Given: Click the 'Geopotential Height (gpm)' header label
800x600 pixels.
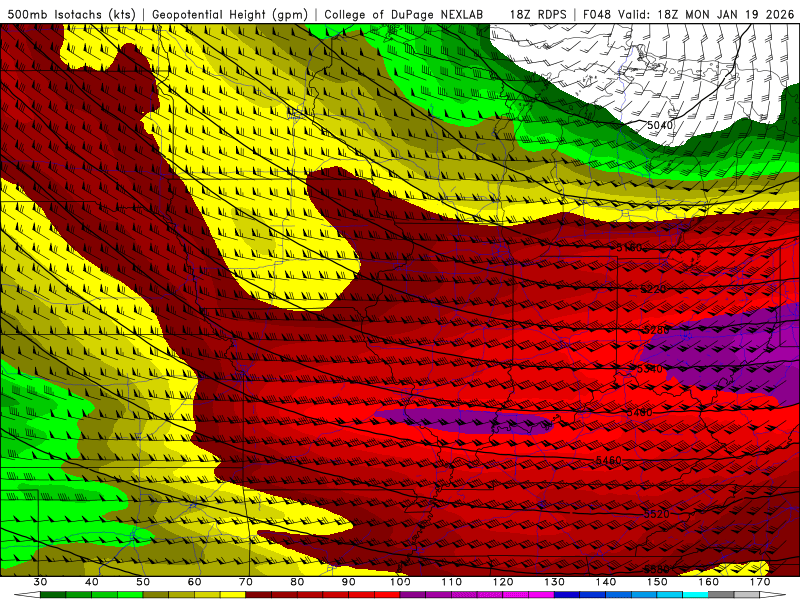Looking at the screenshot, I should pos(230,15).
